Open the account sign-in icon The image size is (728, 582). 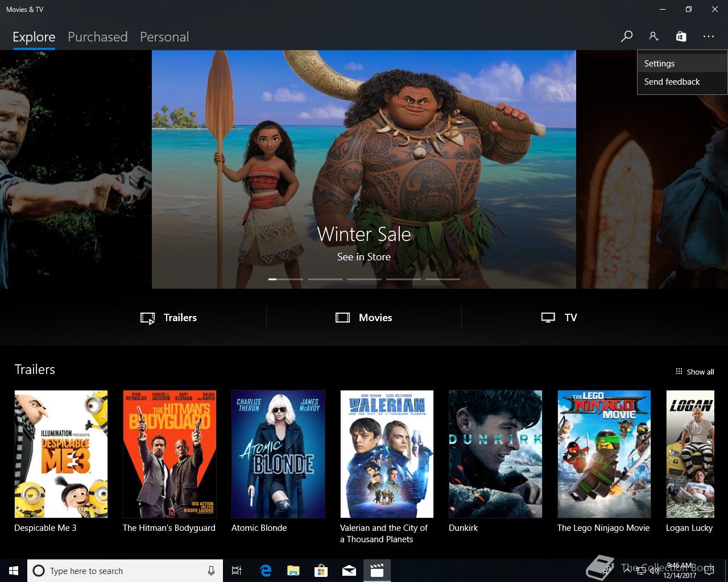tap(653, 36)
